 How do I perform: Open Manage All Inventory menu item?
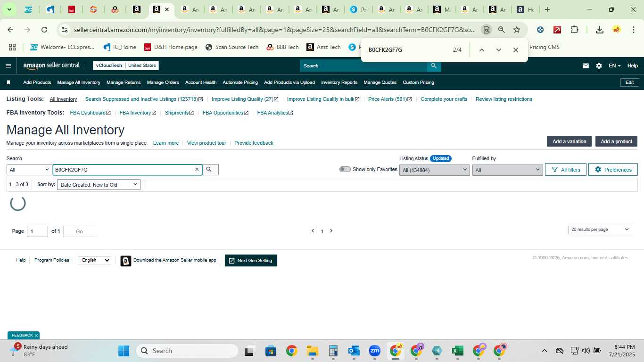79,82
